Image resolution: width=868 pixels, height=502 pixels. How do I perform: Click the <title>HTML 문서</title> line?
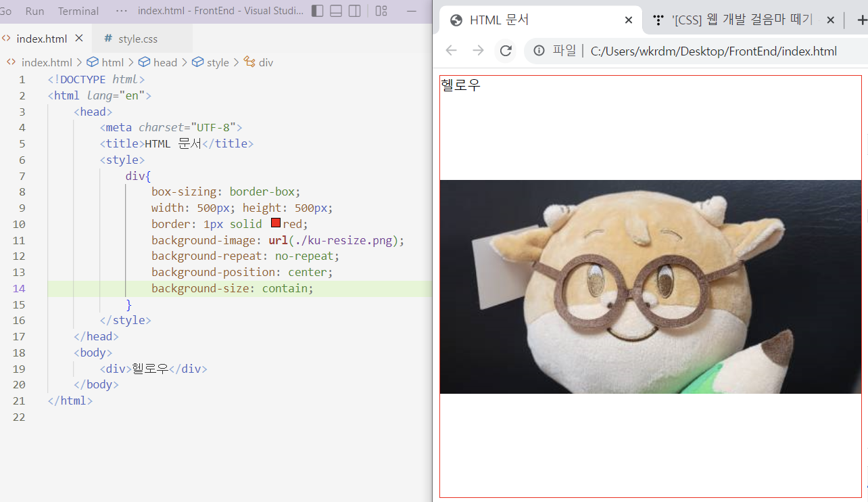(176, 143)
